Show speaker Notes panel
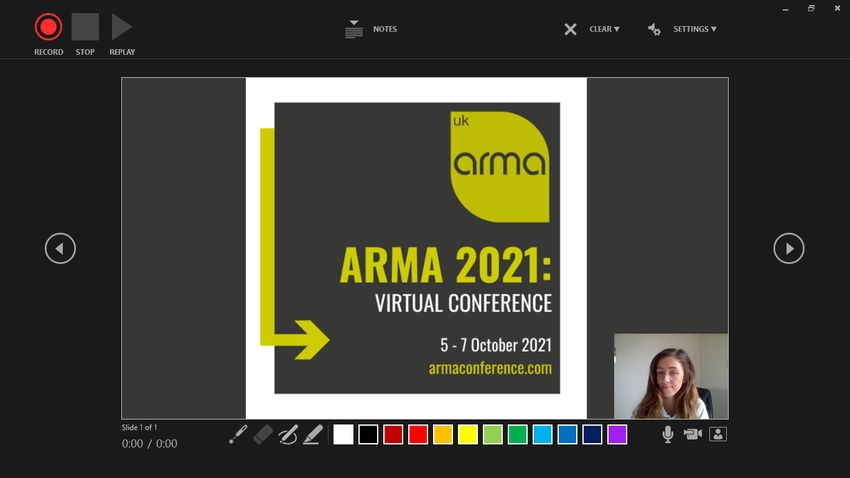This screenshot has height=478, width=850. [x=371, y=29]
